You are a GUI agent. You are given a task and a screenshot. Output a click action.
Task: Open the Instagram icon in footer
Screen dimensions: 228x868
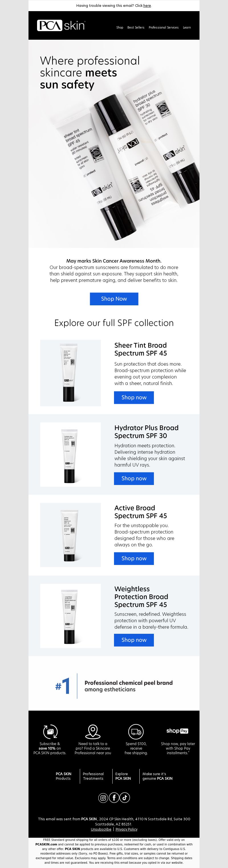tap(103, 797)
